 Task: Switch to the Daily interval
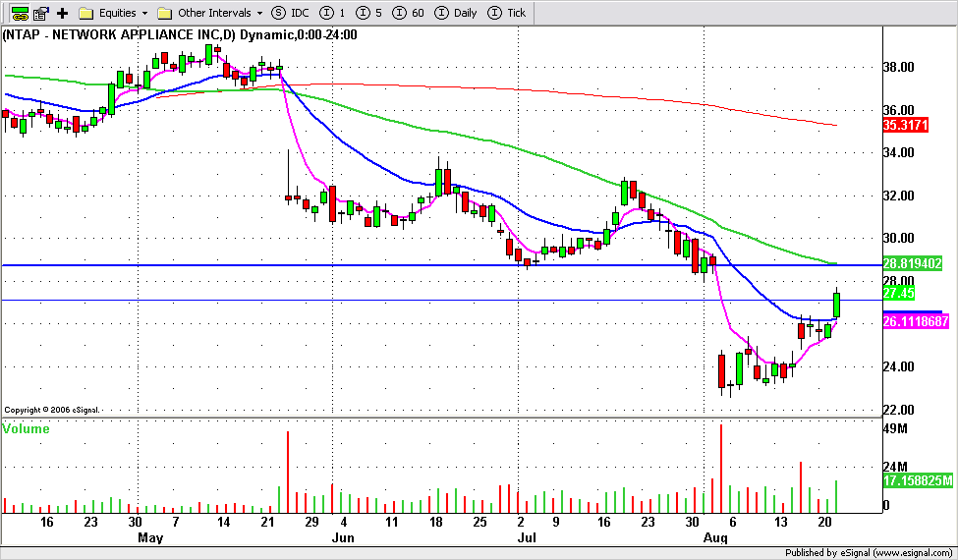455,13
